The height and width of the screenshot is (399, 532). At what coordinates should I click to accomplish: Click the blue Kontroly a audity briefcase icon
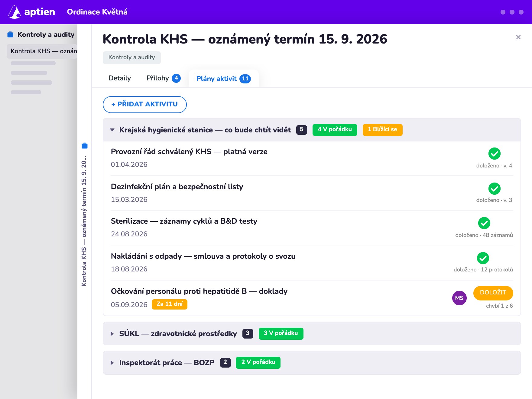point(10,34)
